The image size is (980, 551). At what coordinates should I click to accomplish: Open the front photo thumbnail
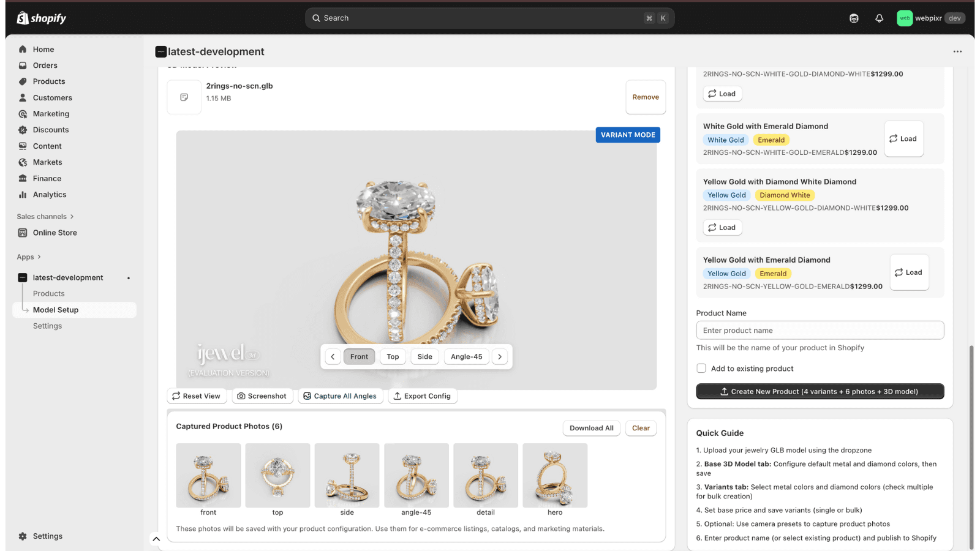tap(208, 476)
